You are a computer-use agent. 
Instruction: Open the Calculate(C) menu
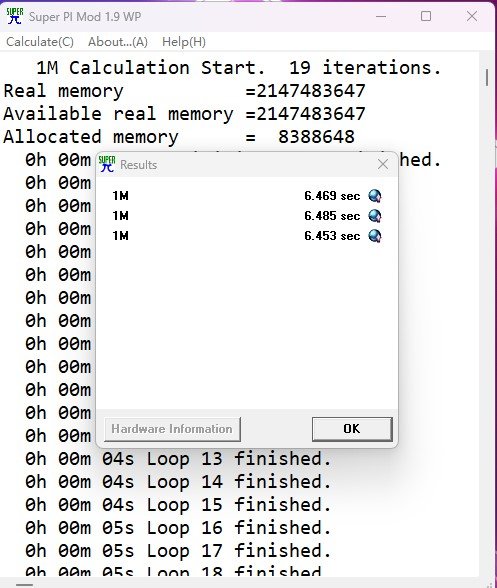pyautogui.click(x=40, y=42)
